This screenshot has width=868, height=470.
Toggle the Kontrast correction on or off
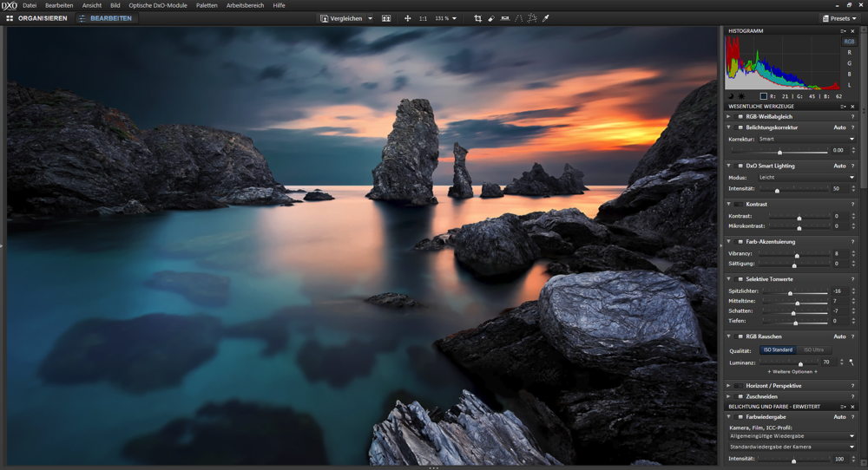(x=740, y=204)
